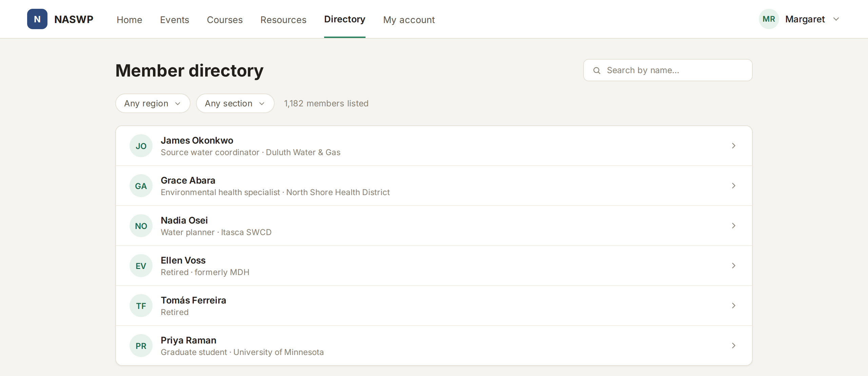Viewport: 868px width, 376px height.
Task: Focus the Search by name field
Action: tap(668, 70)
